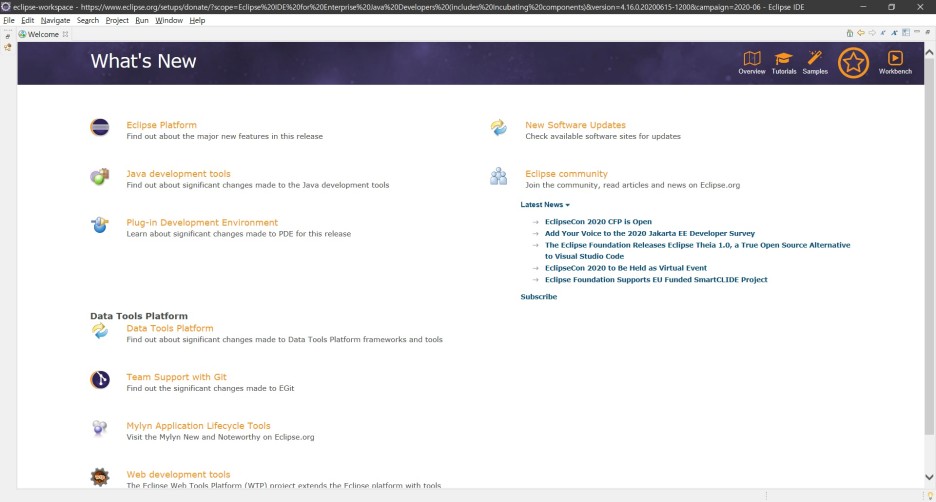The image size is (936, 502).
Task: Click the Java development tools icon
Action: pyautogui.click(x=100, y=176)
